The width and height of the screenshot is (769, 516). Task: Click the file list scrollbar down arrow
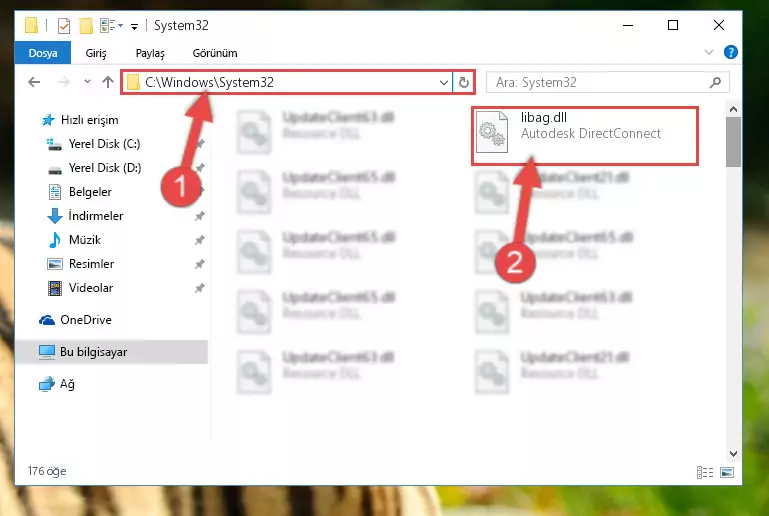click(733, 454)
